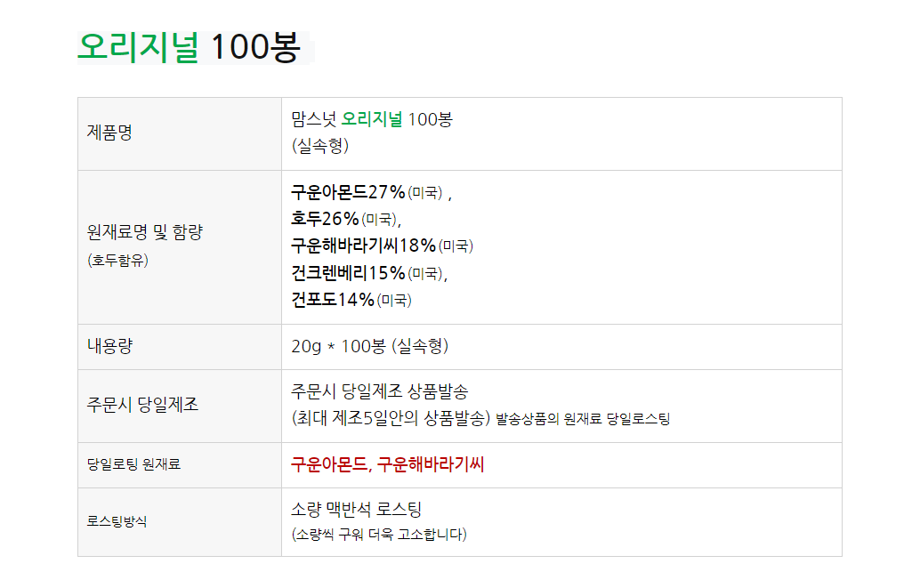Click the 맘스넛 오리지널 100봉 product name
920x588 pixels.
pyautogui.click(x=371, y=119)
